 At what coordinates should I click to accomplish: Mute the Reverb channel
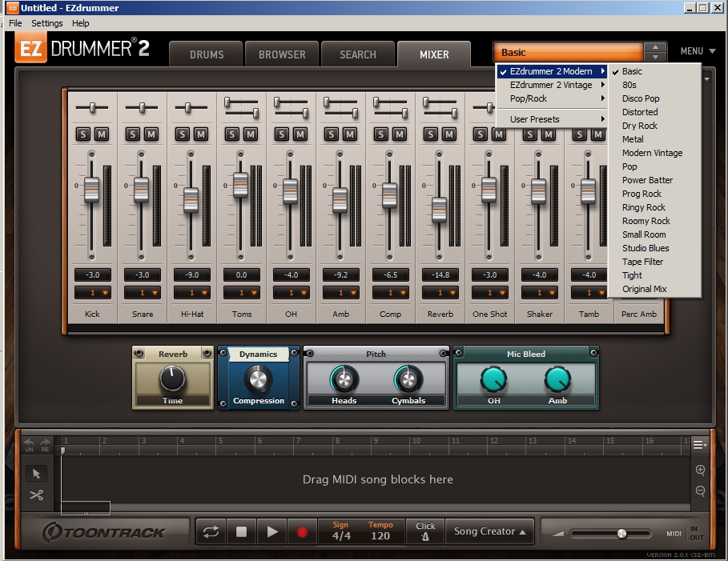pos(449,134)
